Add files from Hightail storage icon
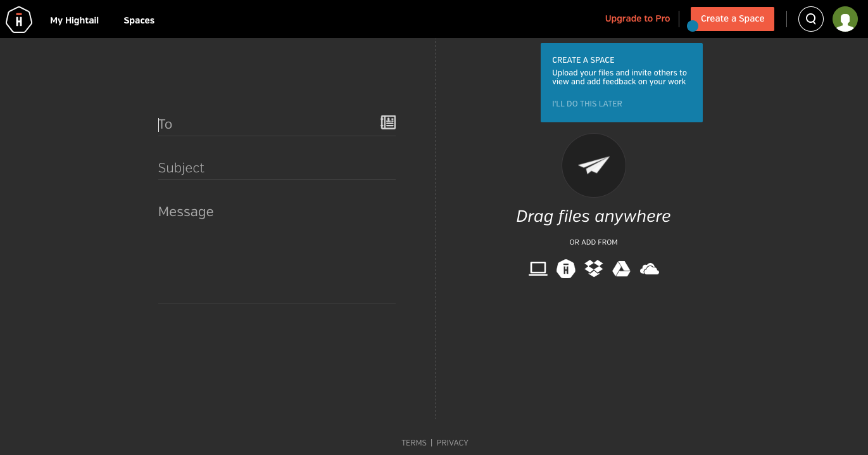Screen dimensions: 868x455 tap(566, 269)
